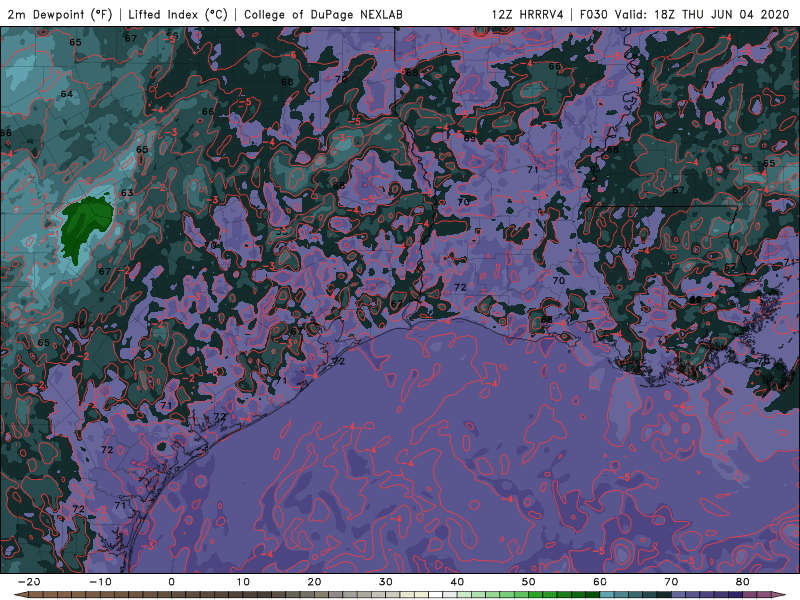Screen dimensions: 800x600
Task: Click the -10 label on the color scale
Action: point(100,582)
